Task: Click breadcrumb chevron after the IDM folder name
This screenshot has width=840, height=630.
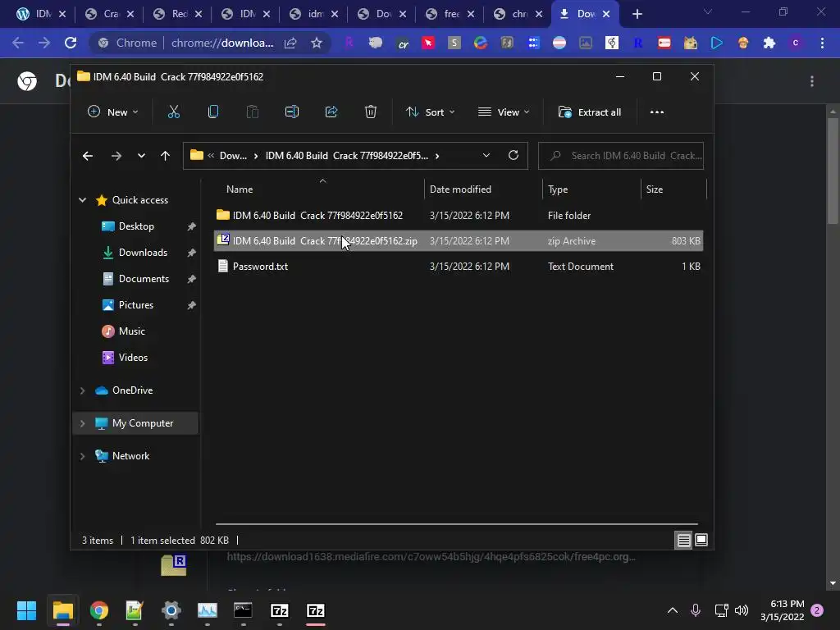Action: (x=437, y=156)
